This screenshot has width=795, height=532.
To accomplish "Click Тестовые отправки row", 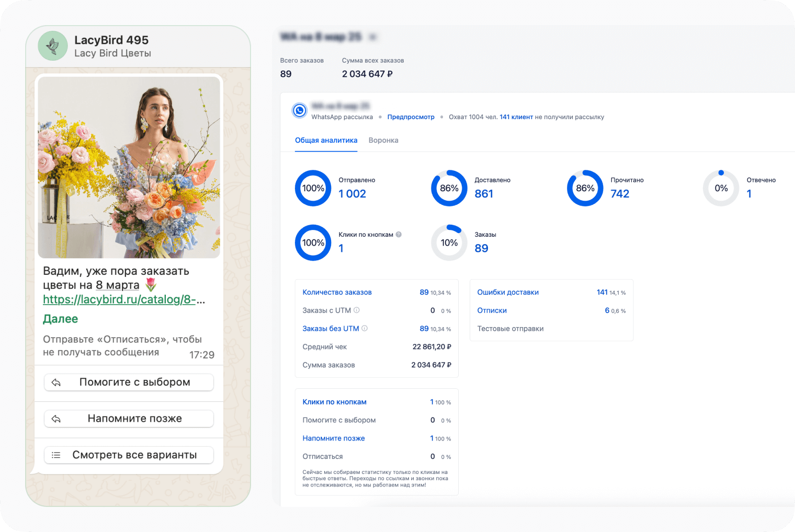I will (x=551, y=329).
